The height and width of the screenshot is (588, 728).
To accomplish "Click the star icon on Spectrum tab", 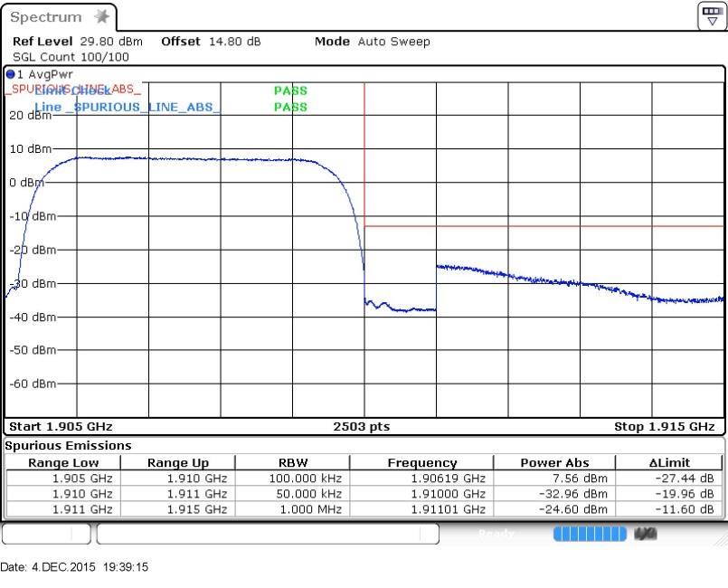I will (x=101, y=17).
